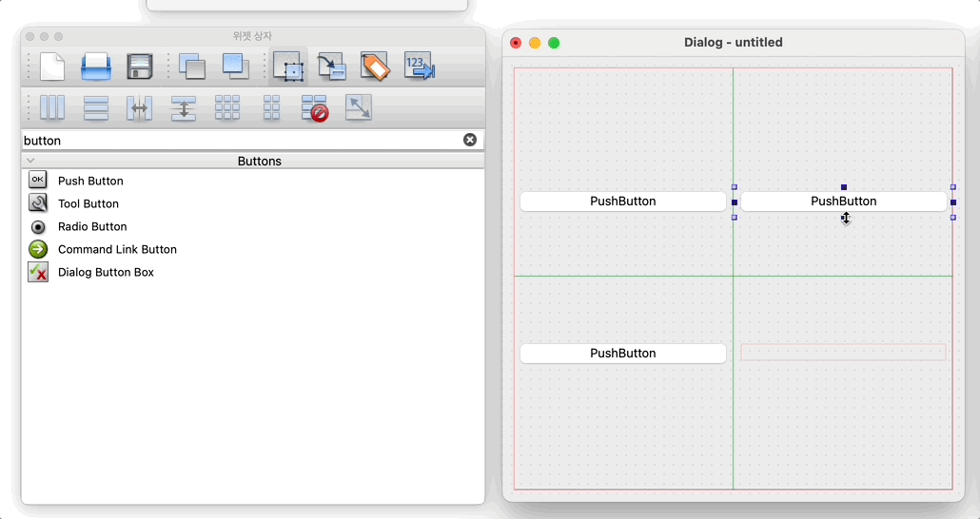Maximize the Dialog window with green button
Viewport: 980px width, 519px height.
(x=554, y=43)
